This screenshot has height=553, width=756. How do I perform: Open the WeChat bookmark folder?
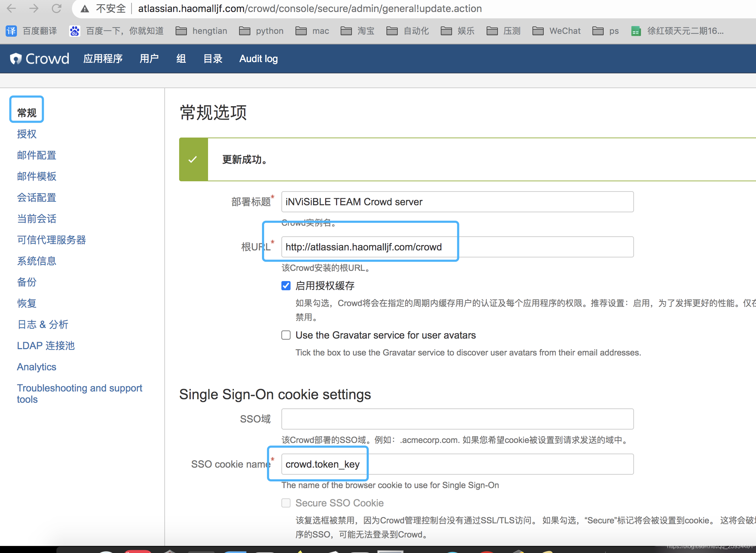[556, 31]
